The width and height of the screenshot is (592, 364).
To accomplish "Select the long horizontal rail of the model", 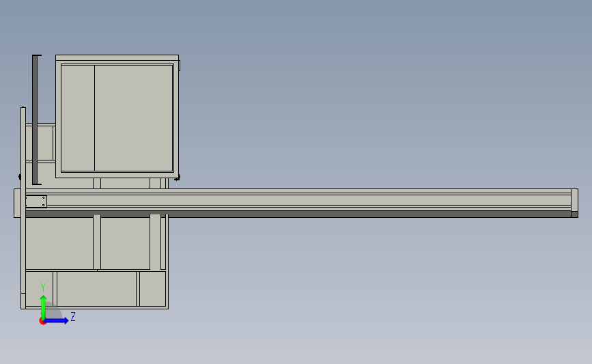I will point(298,203).
